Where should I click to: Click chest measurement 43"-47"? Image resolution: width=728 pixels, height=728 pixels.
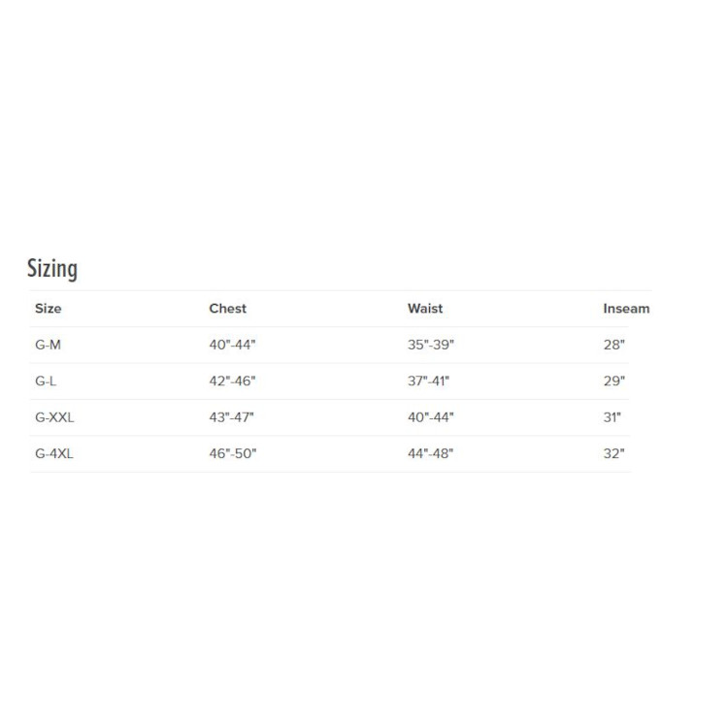pos(233,417)
